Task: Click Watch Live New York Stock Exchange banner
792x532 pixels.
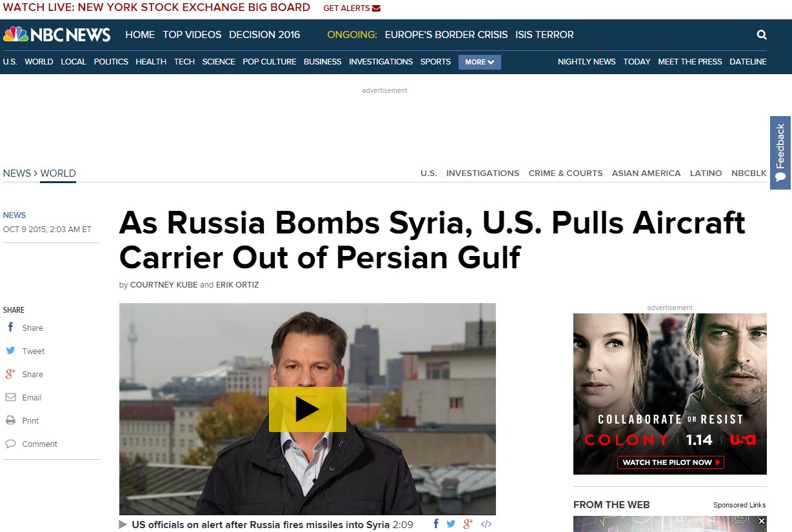Action: tap(157, 8)
